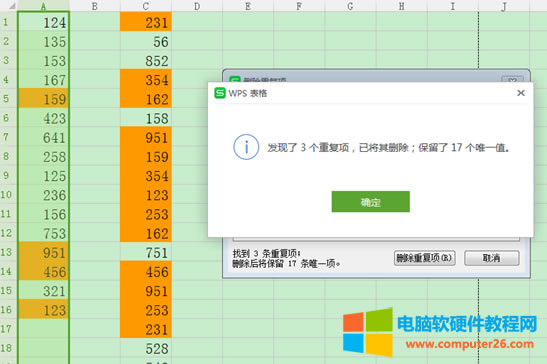
Task: Click orange cell C7 containing 951
Action: (146, 137)
